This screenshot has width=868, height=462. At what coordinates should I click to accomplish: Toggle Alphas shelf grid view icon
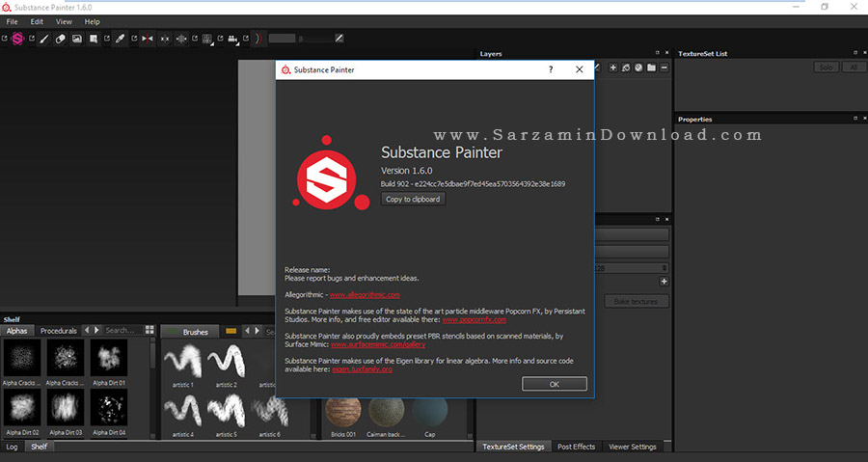point(149,330)
